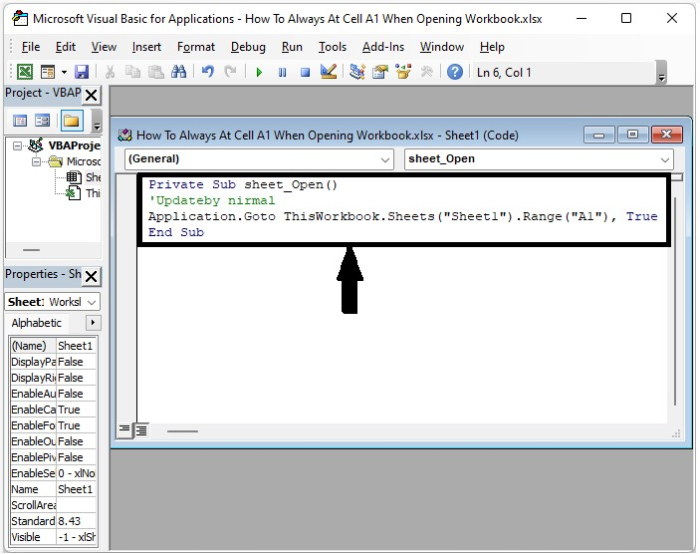The width and height of the screenshot is (700, 554).
Task: Click the View Microsoft Excel icon
Action: point(25,72)
